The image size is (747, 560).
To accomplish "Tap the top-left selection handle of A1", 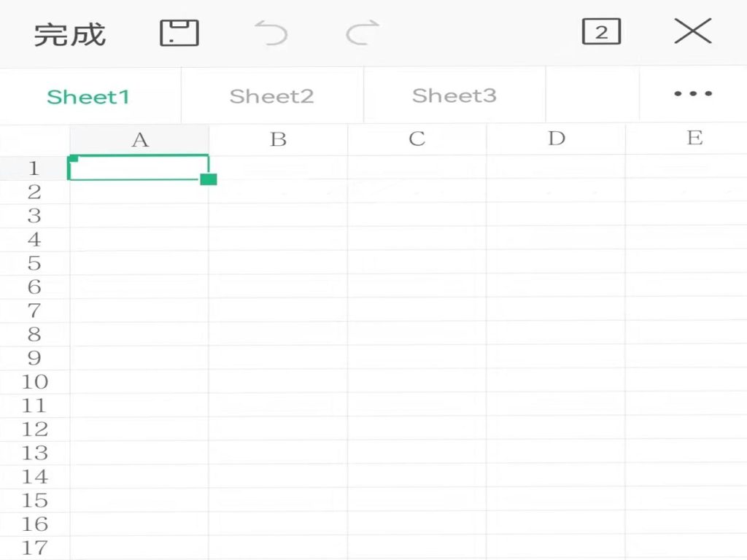I will coord(73,158).
